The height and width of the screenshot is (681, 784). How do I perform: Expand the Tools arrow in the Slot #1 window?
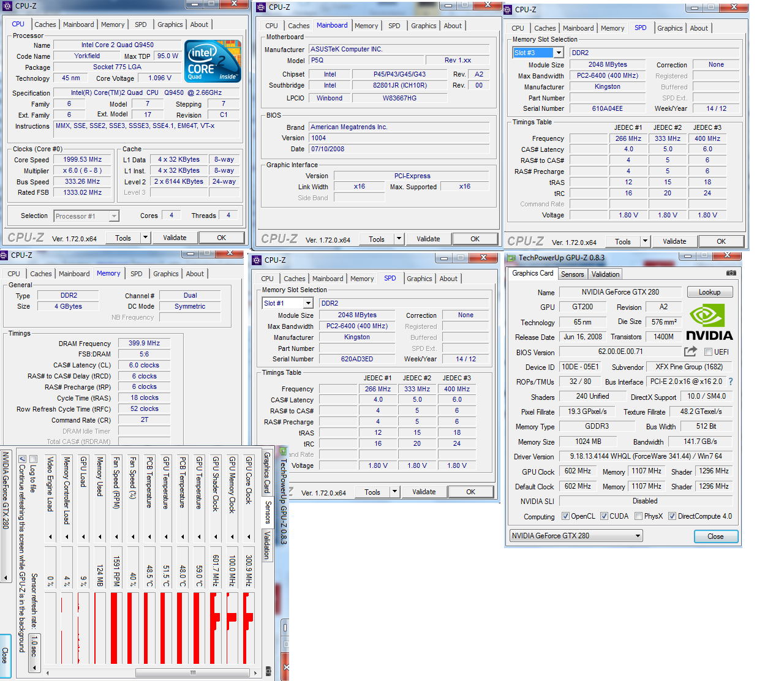(x=394, y=492)
